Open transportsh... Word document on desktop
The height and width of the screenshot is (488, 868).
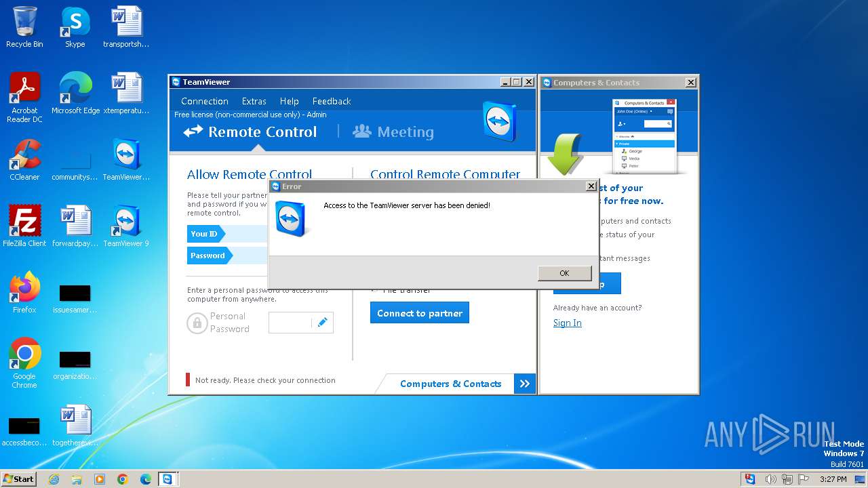pyautogui.click(x=126, y=28)
